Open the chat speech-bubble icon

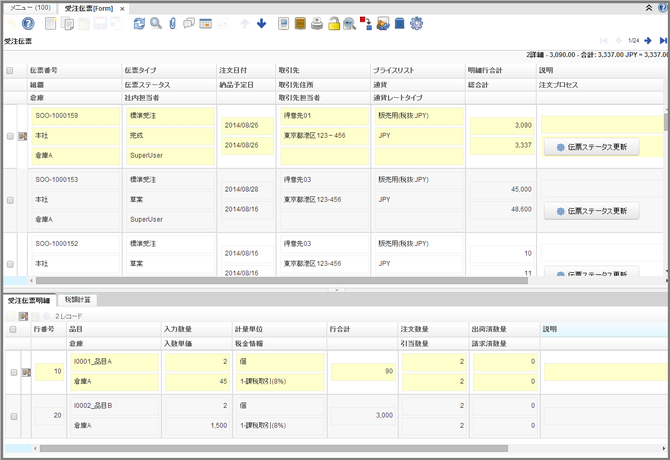pos(189,23)
